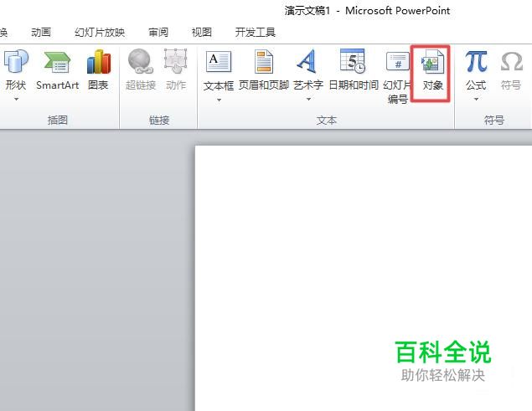Open the Review (审阅) tab
Viewport: 532px width, 411px height.
158,32
